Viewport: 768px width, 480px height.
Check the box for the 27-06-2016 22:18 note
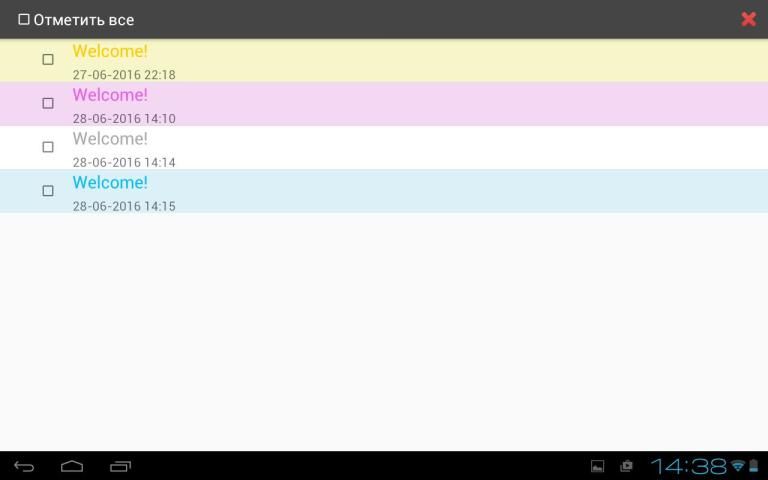[48, 60]
